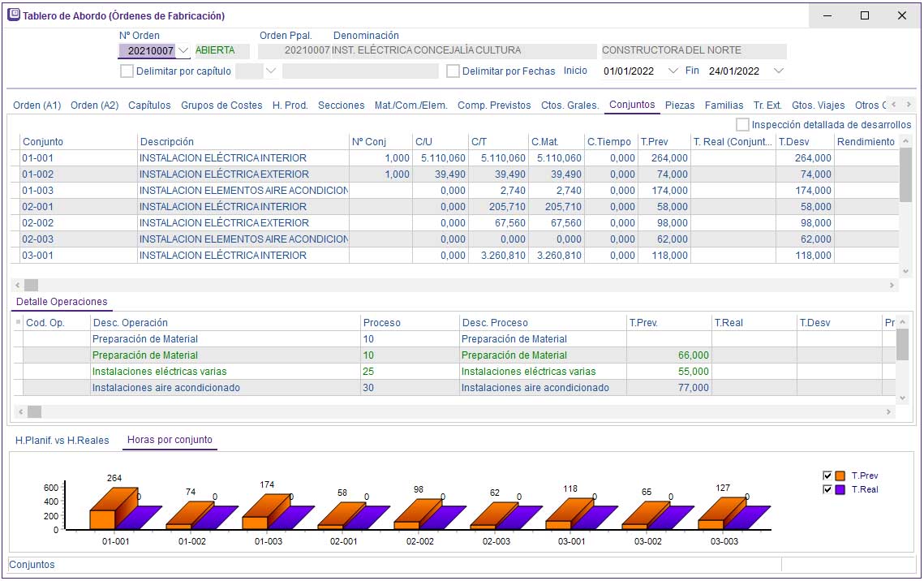Click the purple T.Real legend swatch
Viewport: 924px width, 581px height.
coord(840,489)
